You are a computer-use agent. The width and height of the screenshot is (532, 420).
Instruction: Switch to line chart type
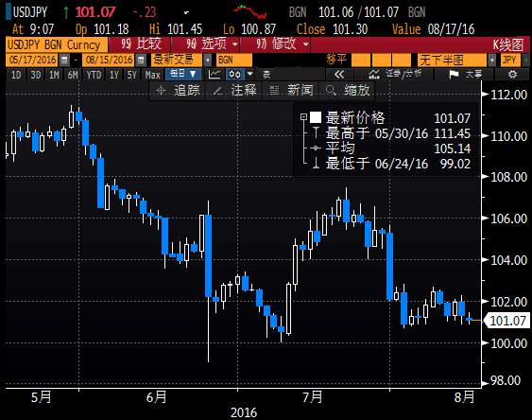(x=215, y=75)
